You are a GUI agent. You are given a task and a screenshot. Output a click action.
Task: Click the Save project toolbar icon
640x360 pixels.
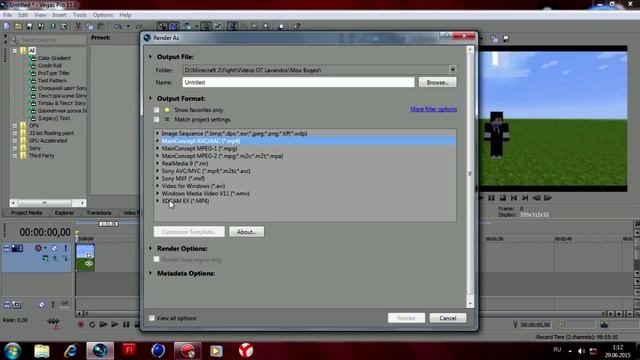pos(29,27)
